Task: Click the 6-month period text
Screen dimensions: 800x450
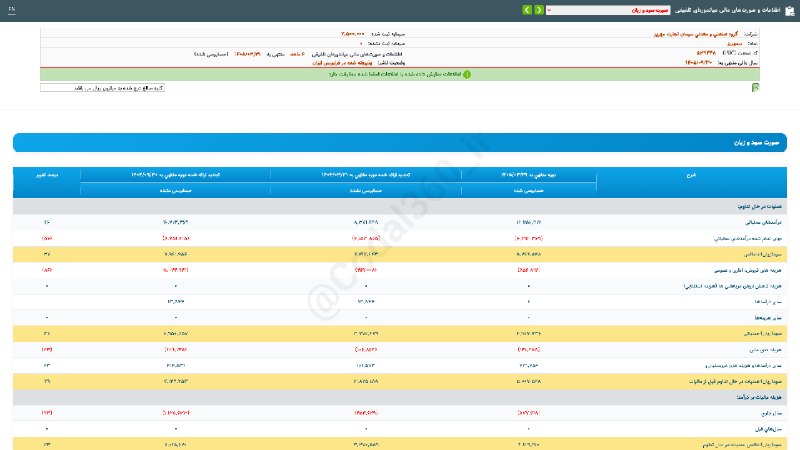Action: pyautogui.click(x=297, y=54)
